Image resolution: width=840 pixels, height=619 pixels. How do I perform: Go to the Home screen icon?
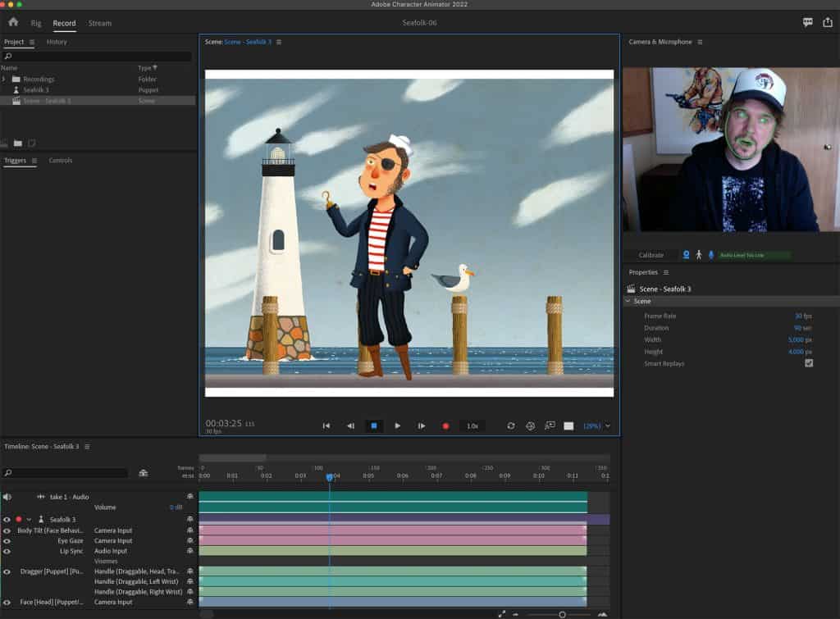13,22
